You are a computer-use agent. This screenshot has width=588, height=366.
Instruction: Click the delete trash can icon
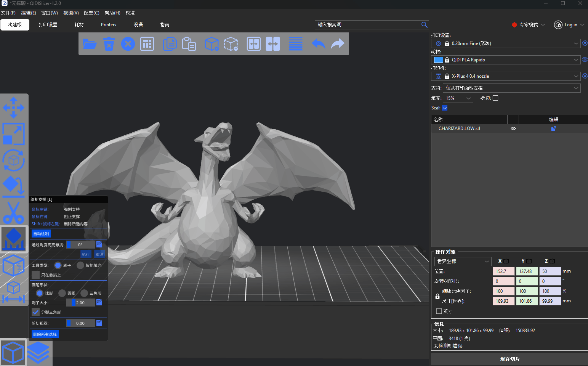tap(109, 44)
